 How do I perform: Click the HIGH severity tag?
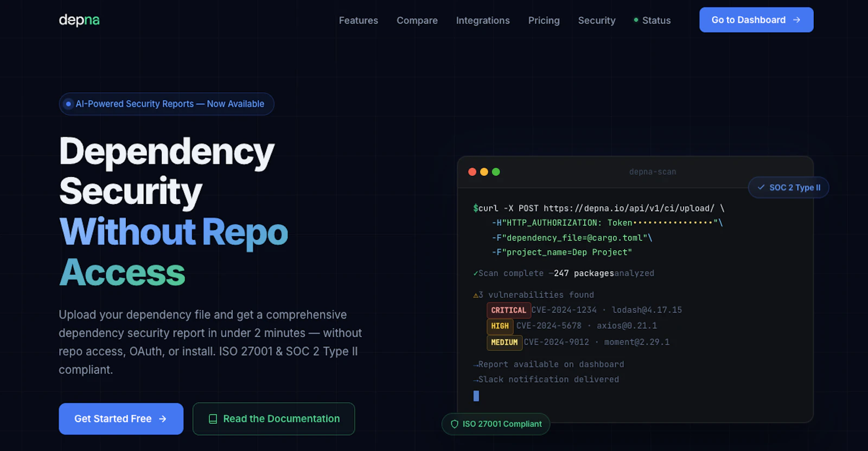pyautogui.click(x=500, y=326)
